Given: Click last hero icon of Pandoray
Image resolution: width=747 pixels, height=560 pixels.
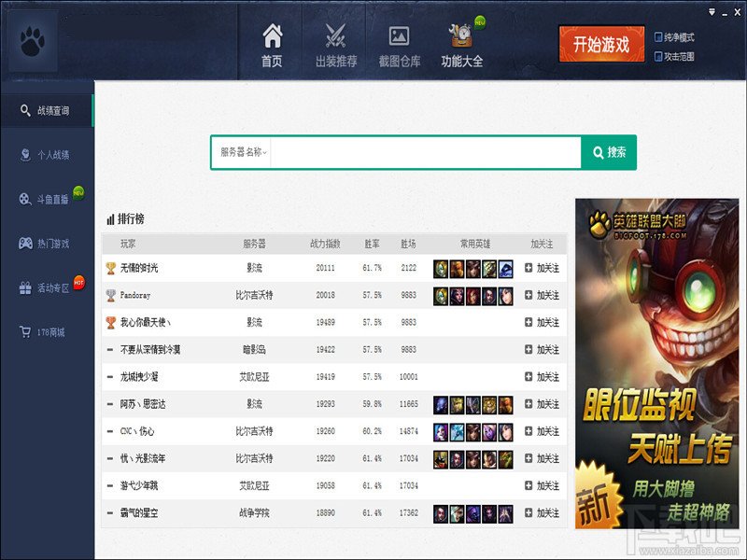Looking at the screenshot, I should point(505,296).
